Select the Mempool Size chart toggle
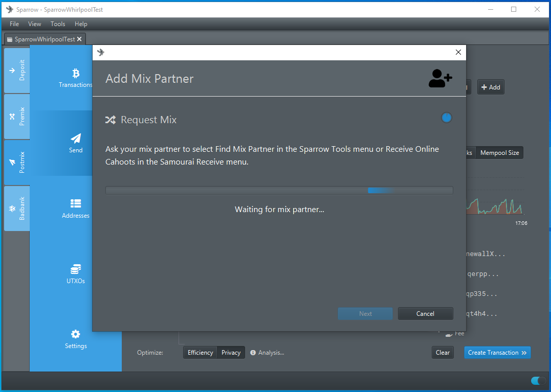Screen dimensions: 551x392 [x=499, y=153]
